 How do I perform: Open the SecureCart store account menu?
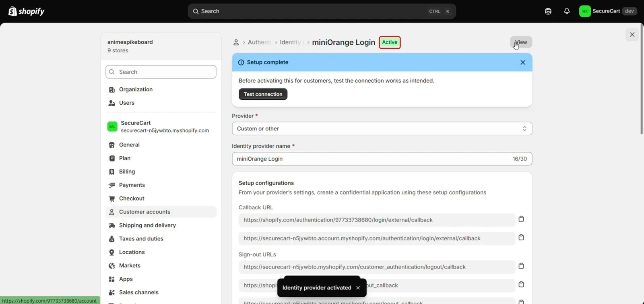pos(608,11)
